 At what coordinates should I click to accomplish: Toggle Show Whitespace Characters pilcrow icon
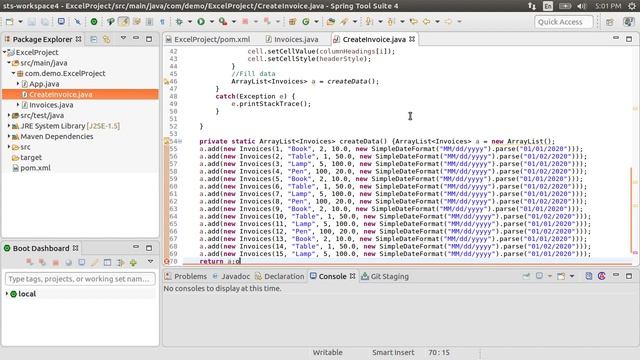(x=162, y=22)
